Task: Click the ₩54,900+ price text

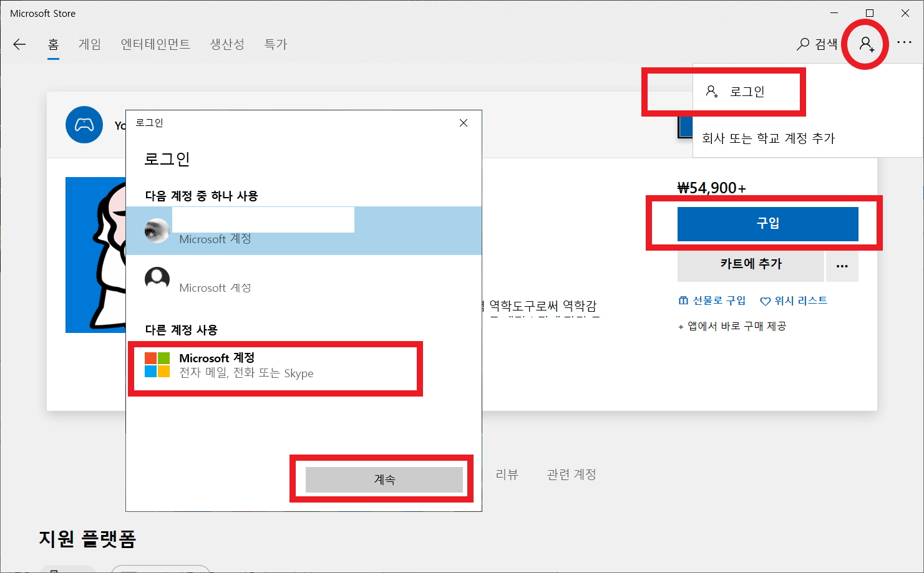Action: point(712,188)
